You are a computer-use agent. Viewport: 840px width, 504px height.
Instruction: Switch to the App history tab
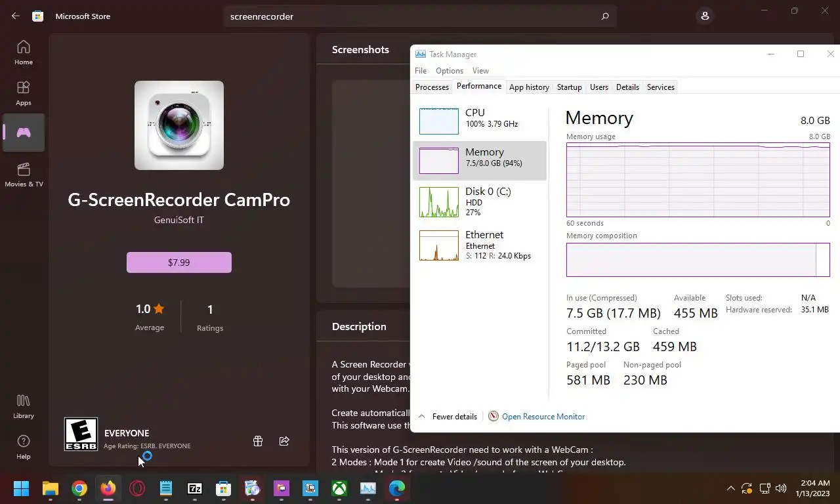(x=529, y=87)
